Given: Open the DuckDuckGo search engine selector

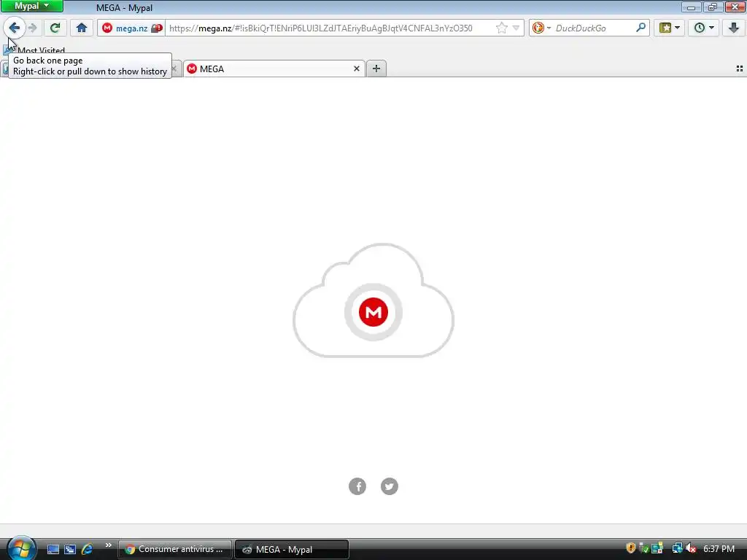Looking at the screenshot, I should click(x=541, y=28).
